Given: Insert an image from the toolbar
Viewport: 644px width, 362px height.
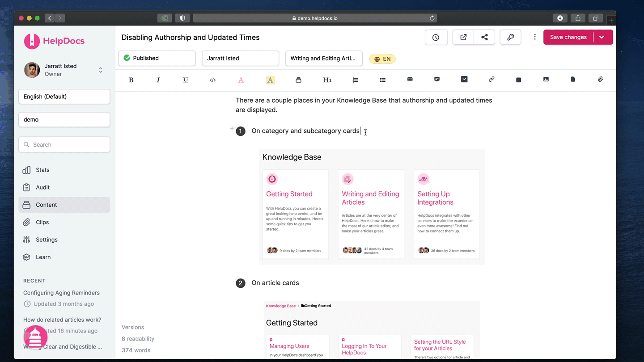Looking at the screenshot, I should pos(546,79).
